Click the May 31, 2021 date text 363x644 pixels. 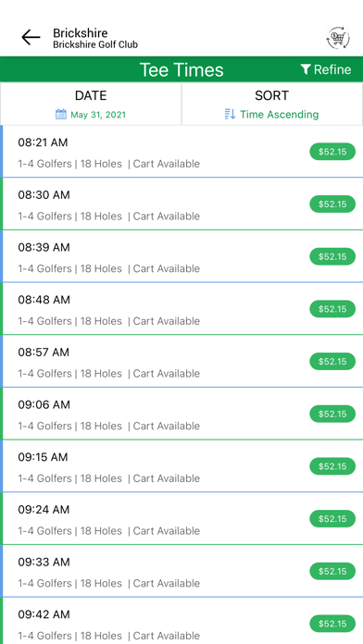click(x=98, y=115)
